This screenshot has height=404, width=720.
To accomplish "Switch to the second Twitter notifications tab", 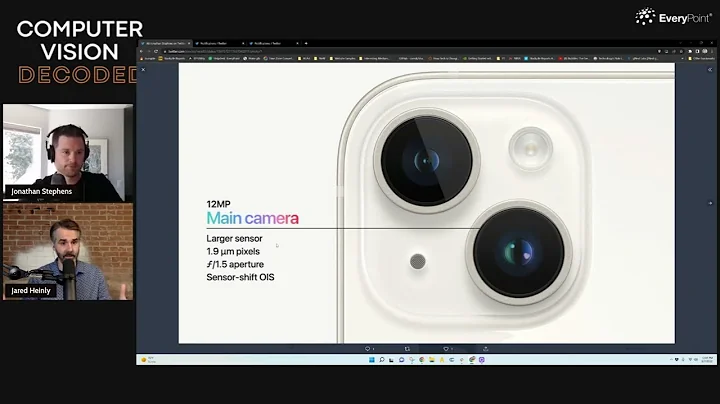I will tap(219, 43).
